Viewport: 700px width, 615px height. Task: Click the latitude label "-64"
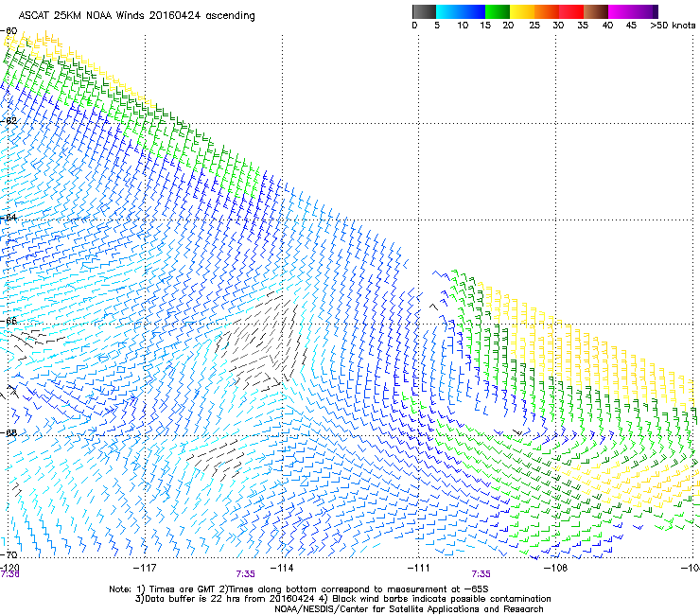pyautogui.click(x=9, y=218)
